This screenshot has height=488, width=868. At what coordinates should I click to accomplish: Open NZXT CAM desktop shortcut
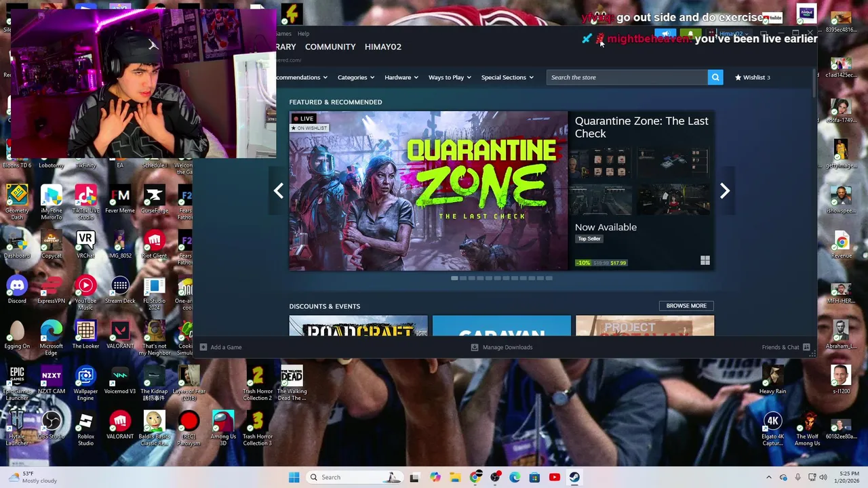(x=51, y=380)
